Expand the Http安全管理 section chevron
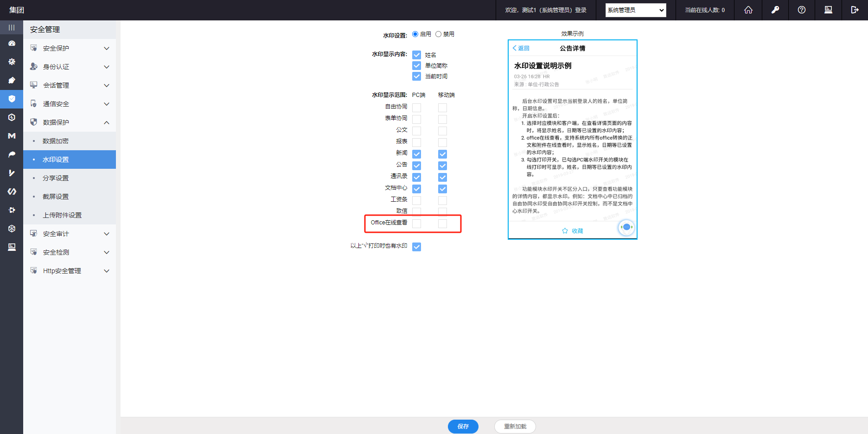The image size is (868, 434). pyautogui.click(x=107, y=271)
